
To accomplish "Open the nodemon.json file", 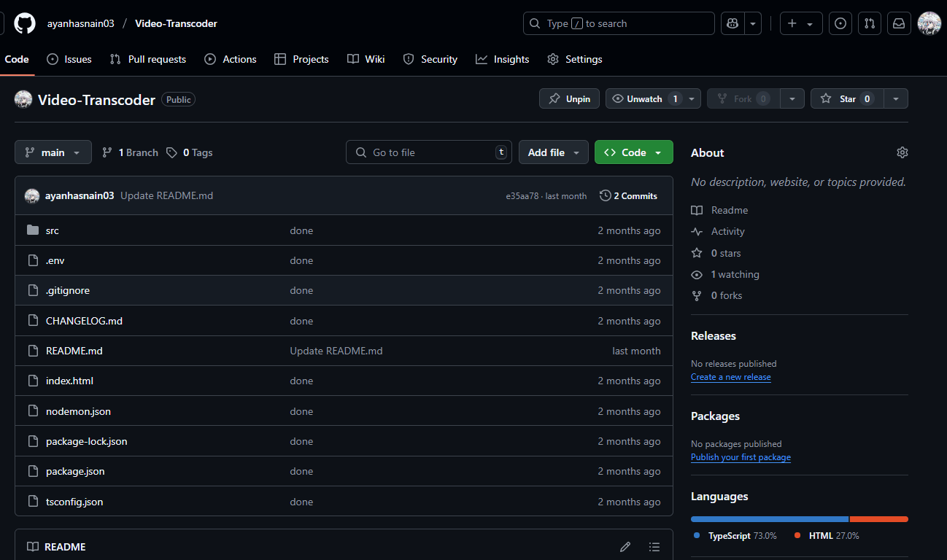I will pos(78,411).
